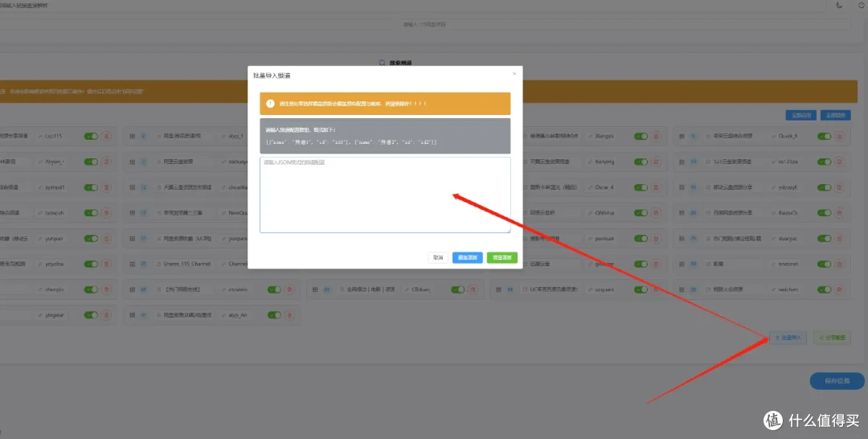Delete the duanjuc channel row
The width and height of the screenshot is (868, 439).
click(839, 239)
